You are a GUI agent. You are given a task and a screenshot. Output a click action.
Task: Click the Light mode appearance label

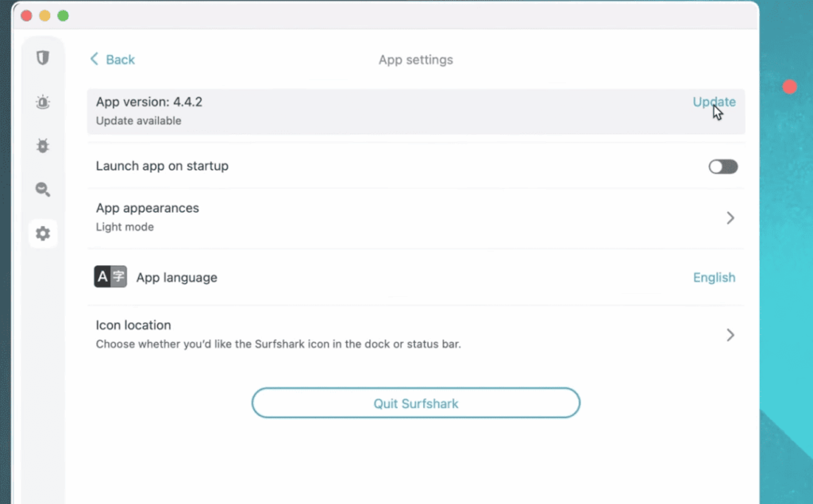click(x=124, y=226)
